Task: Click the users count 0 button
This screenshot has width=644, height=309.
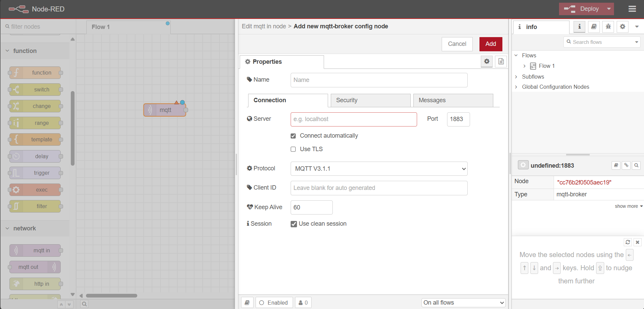Action: 303,303
